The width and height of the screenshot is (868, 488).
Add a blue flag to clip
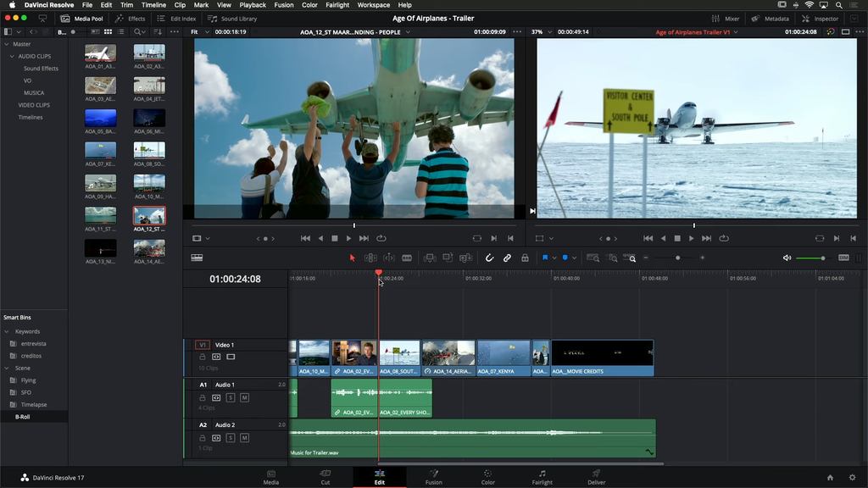click(x=545, y=258)
